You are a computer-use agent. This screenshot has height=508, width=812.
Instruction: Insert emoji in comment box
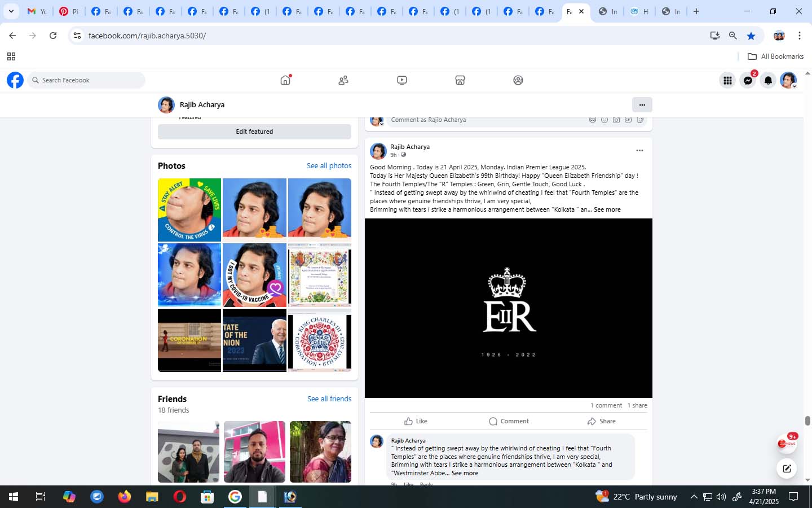tap(604, 120)
